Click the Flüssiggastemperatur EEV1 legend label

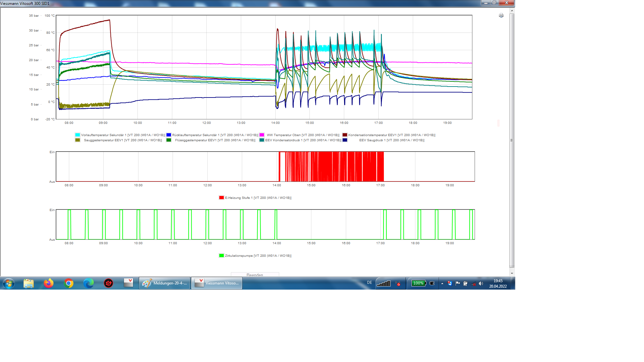(x=215, y=140)
